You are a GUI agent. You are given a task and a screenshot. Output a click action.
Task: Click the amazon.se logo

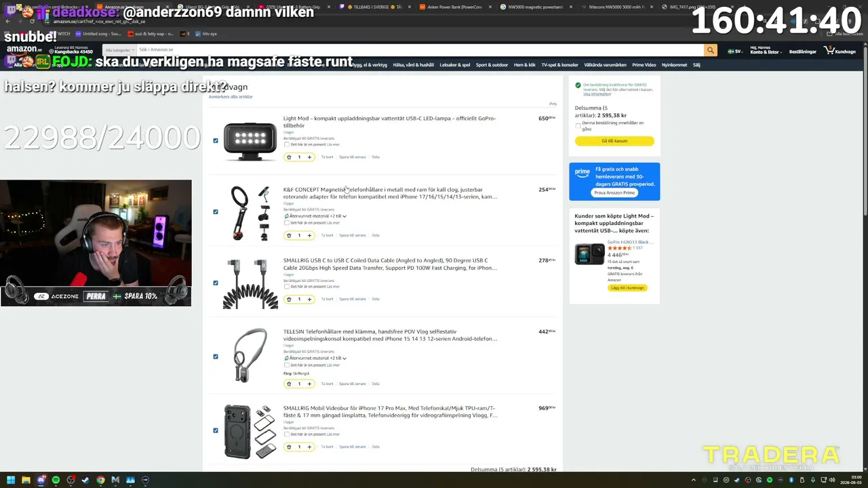(25, 49)
